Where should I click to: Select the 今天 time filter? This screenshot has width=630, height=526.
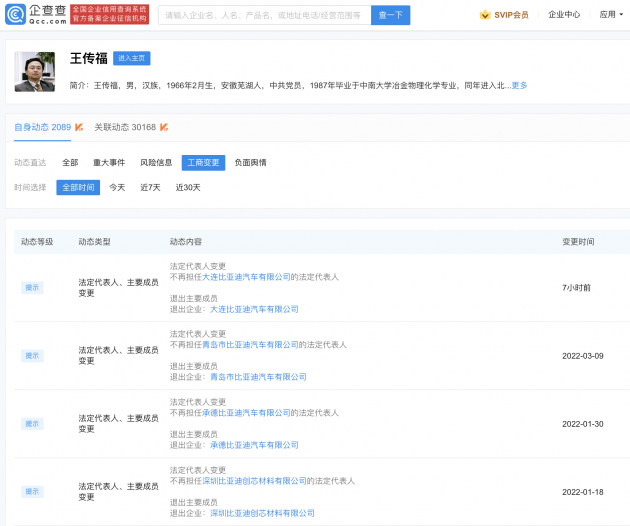pyautogui.click(x=117, y=188)
